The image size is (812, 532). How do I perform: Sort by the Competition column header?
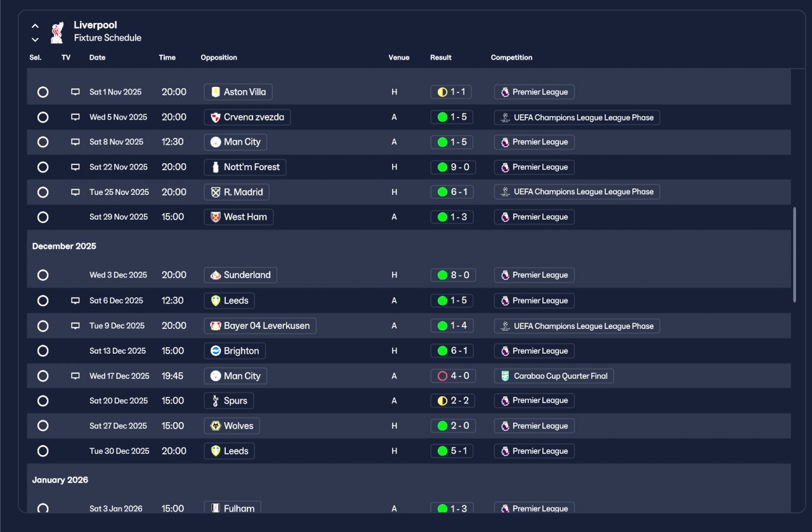511,58
